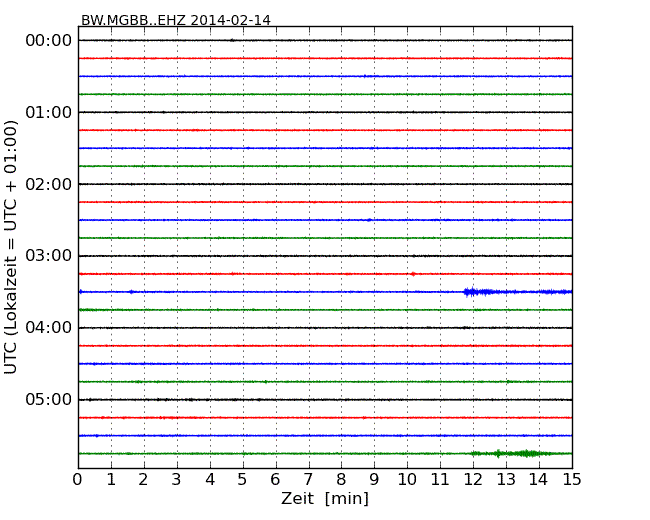The width and height of the screenshot is (650, 520).
Task: Click x-axis tick label 8
Action: tap(341, 480)
